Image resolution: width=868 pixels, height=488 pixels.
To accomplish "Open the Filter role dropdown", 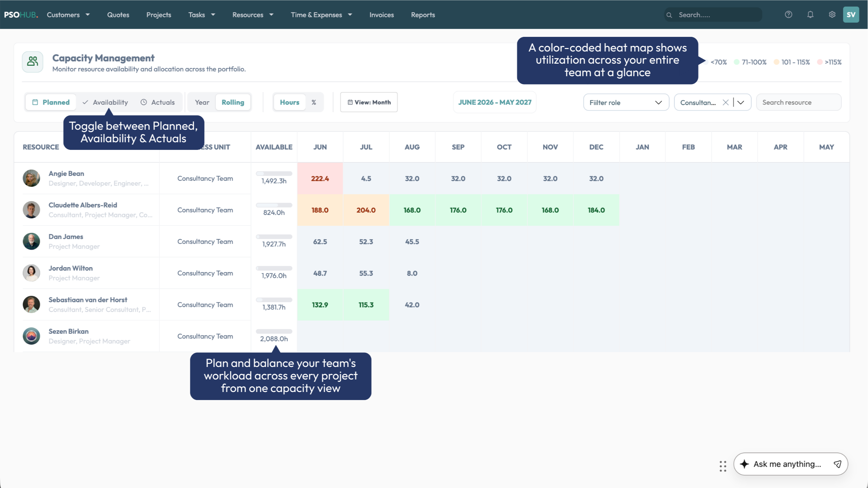I will 626,102.
